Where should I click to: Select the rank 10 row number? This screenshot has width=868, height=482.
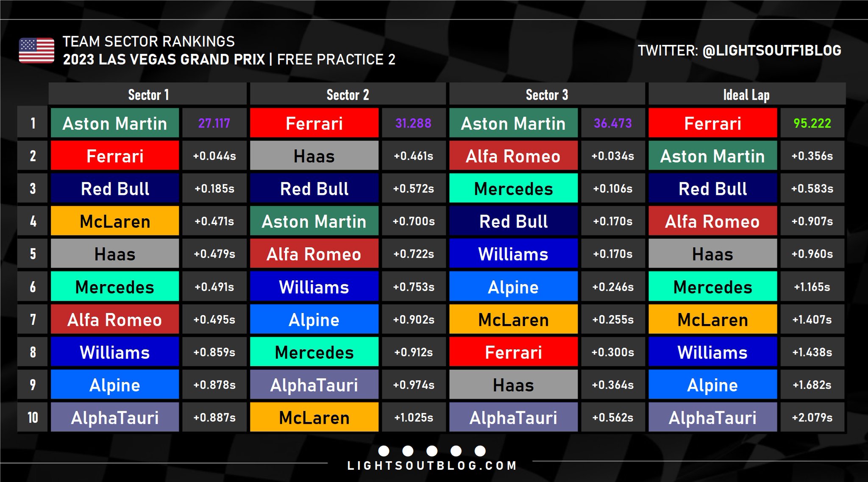33,417
